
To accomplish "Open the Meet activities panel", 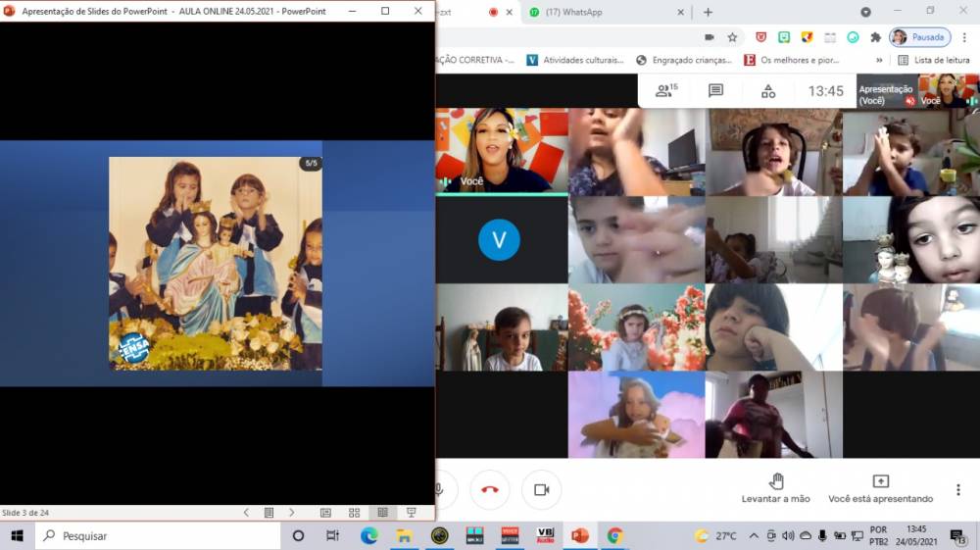I will point(767,90).
